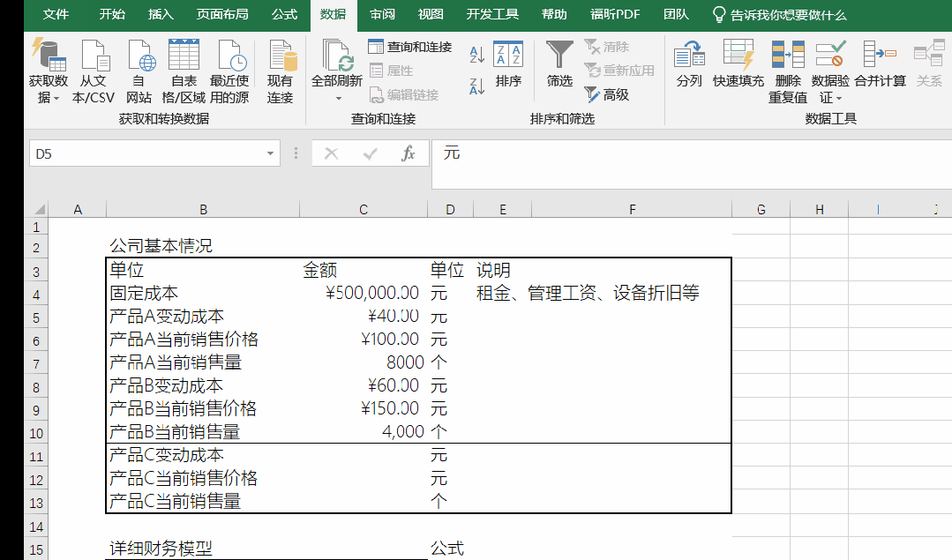Image resolution: width=952 pixels, height=560 pixels.
Task: Switch to the 开始 tab
Action: click(112, 15)
